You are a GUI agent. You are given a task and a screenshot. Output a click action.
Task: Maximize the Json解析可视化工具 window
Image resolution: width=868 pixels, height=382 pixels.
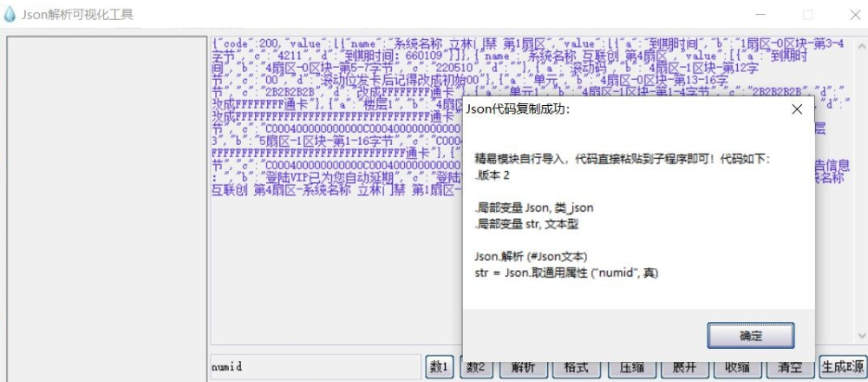point(807,15)
